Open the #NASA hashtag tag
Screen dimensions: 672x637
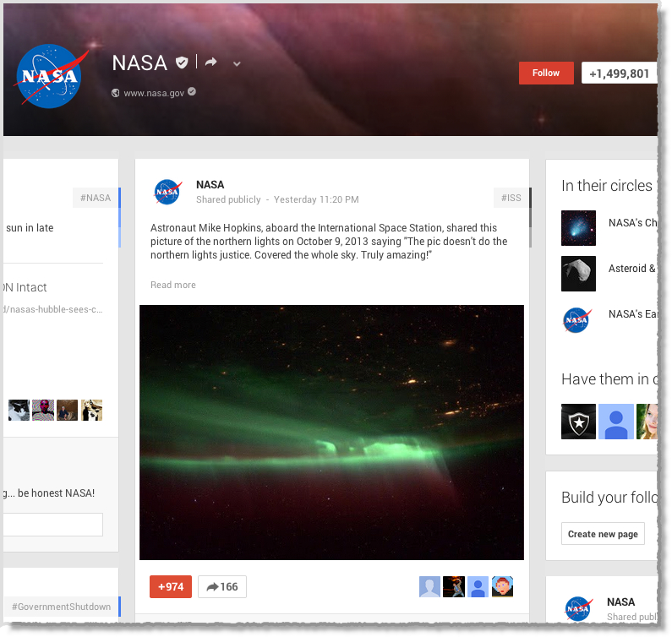[x=96, y=198]
